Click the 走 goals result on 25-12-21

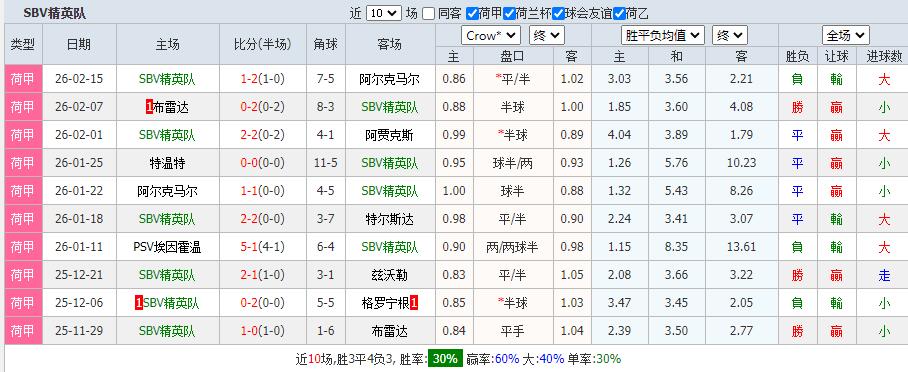884,275
